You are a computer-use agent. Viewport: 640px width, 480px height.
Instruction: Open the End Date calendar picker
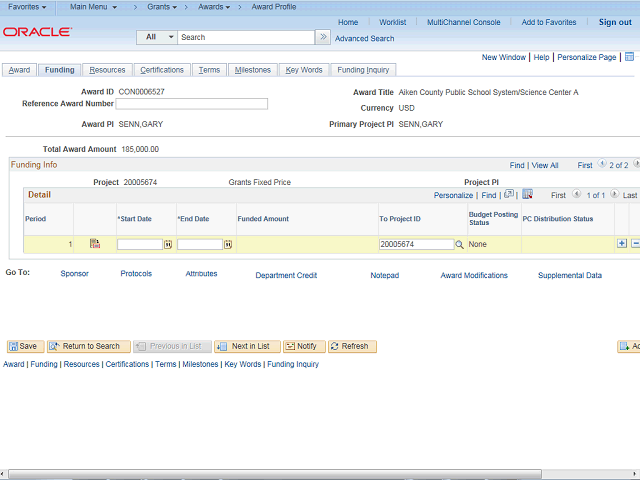coord(228,244)
